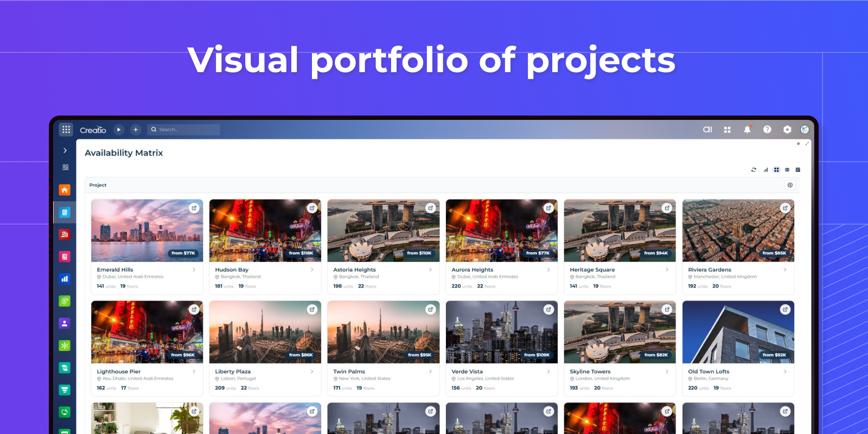Image resolution: width=868 pixels, height=434 pixels.
Task: Open system settings gear in header
Action: [x=787, y=130]
